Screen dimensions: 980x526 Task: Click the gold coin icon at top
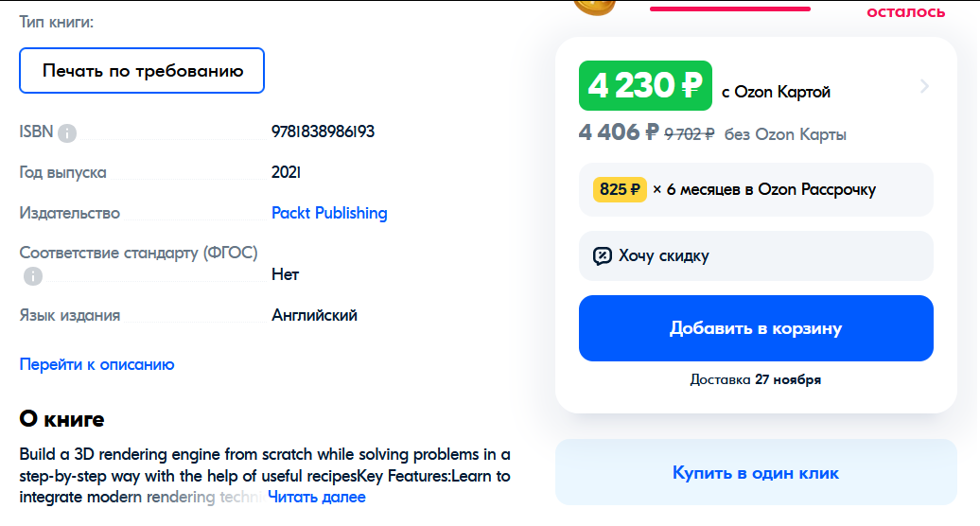click(x=594, y=6)
